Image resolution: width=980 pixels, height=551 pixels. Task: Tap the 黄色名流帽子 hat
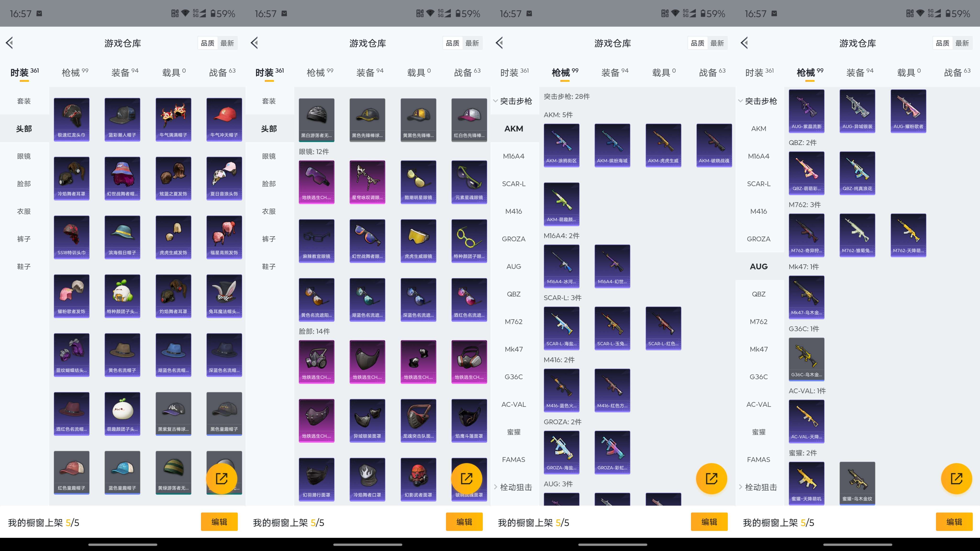(122, 355)
